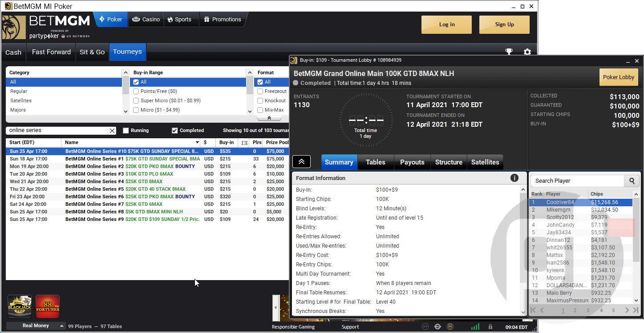Check the Micro ($1 - $4.99) option

tap(136, 110)
